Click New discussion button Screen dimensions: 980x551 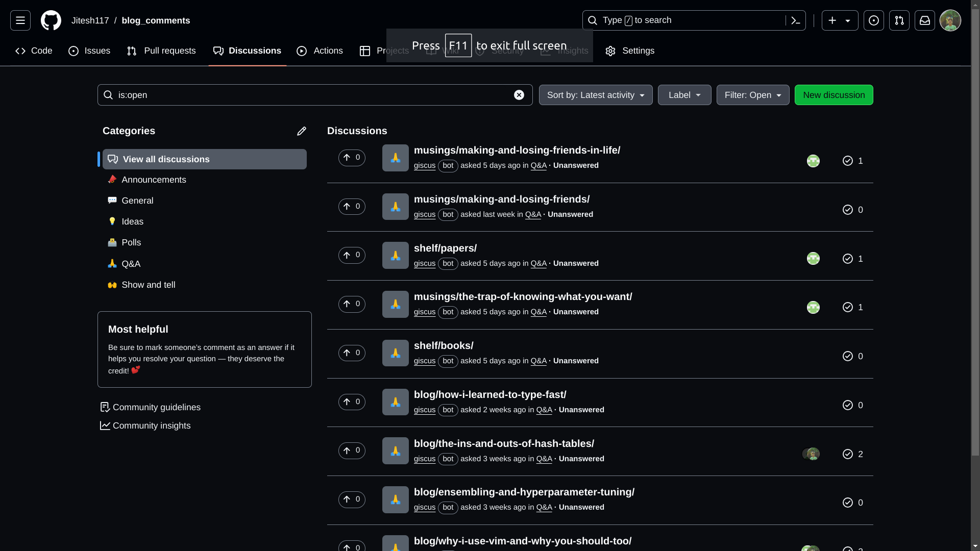pyautogui.click(x=834, y=95)
